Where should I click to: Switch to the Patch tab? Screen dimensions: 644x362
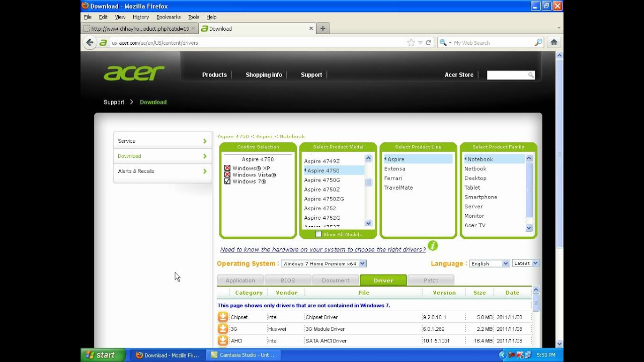431,281
